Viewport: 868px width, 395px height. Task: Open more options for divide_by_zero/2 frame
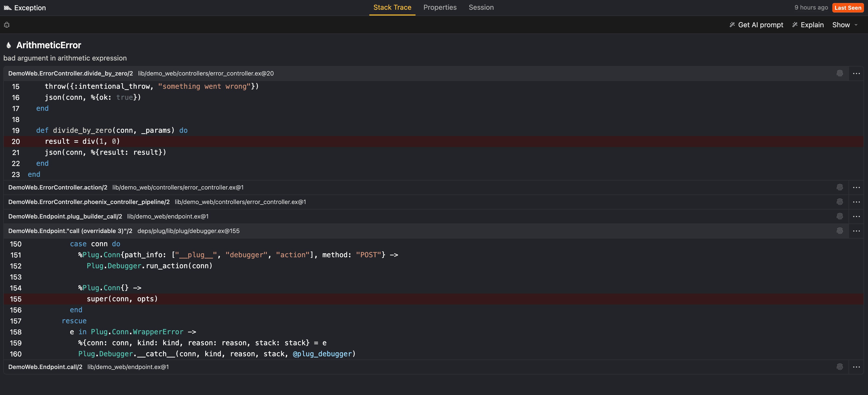856,73
